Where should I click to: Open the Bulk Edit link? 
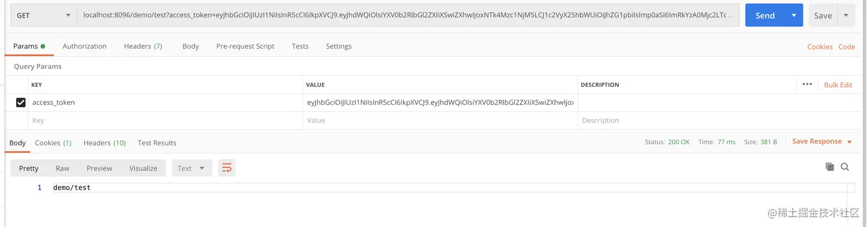(x=838, y=84)
